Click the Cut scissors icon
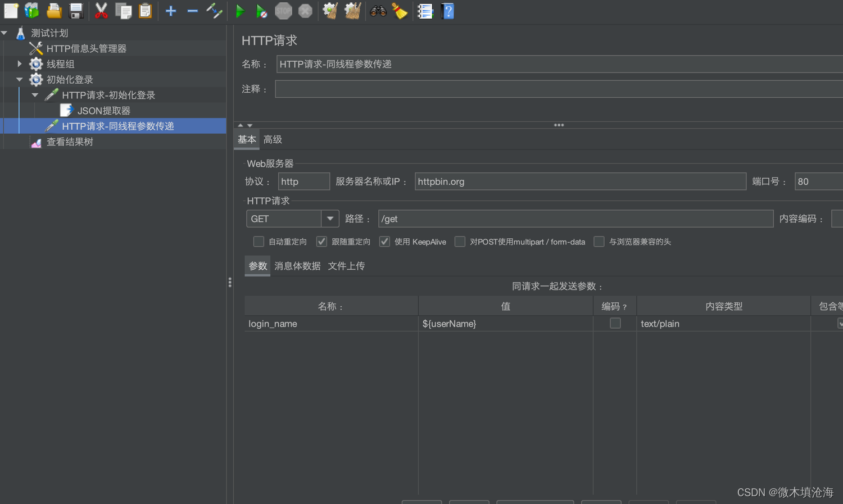The image size is (843, 504). [x=101, y=11]
